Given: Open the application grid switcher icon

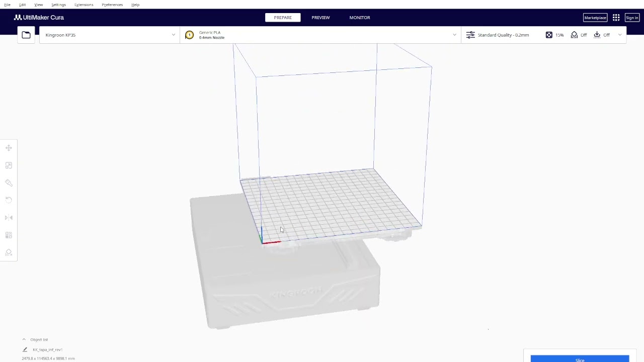Looking at the screenshot, I should (x=616, y=18).
